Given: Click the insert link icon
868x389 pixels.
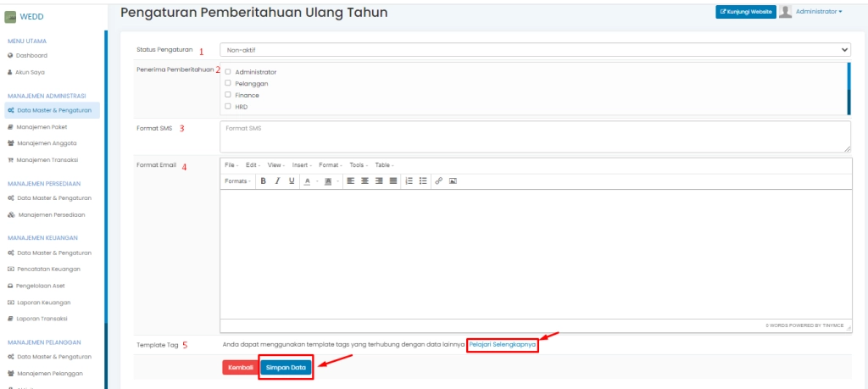Looking at the screenshot, I should (x=439, y=181).
